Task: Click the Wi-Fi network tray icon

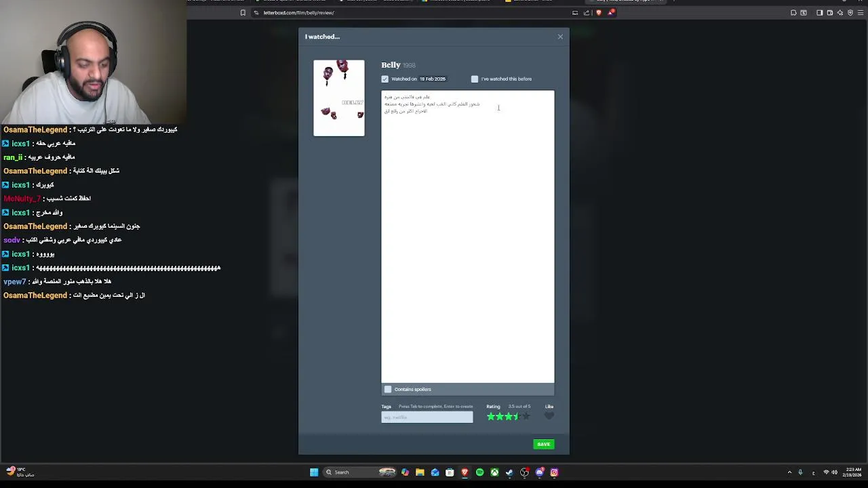Action: pyautogui.click(x=826, y=472)
